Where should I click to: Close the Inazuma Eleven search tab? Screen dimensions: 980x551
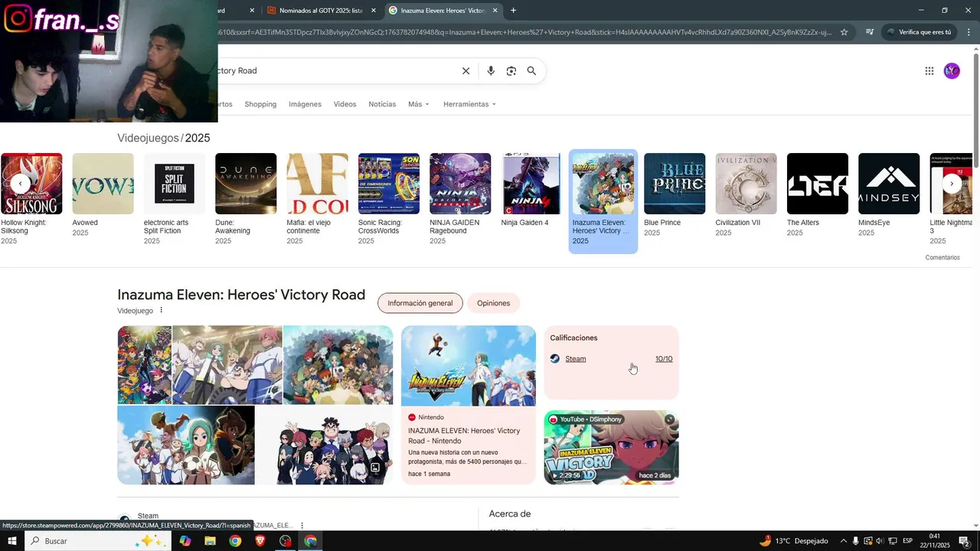click(x=495, y=11)
